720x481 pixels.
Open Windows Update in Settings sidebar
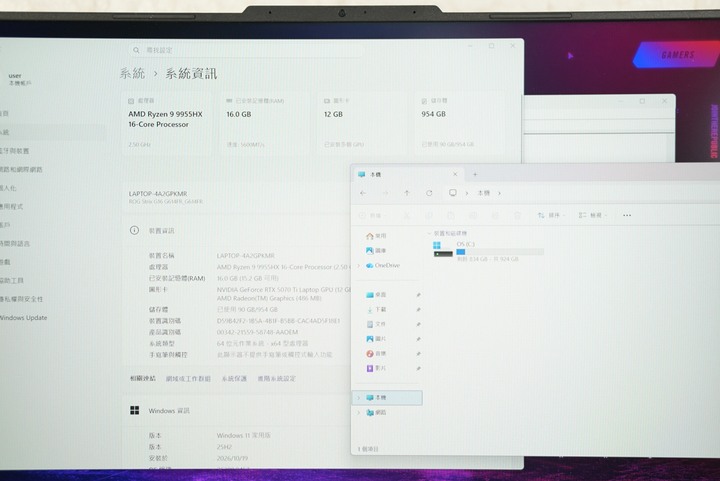coord(23,318)
